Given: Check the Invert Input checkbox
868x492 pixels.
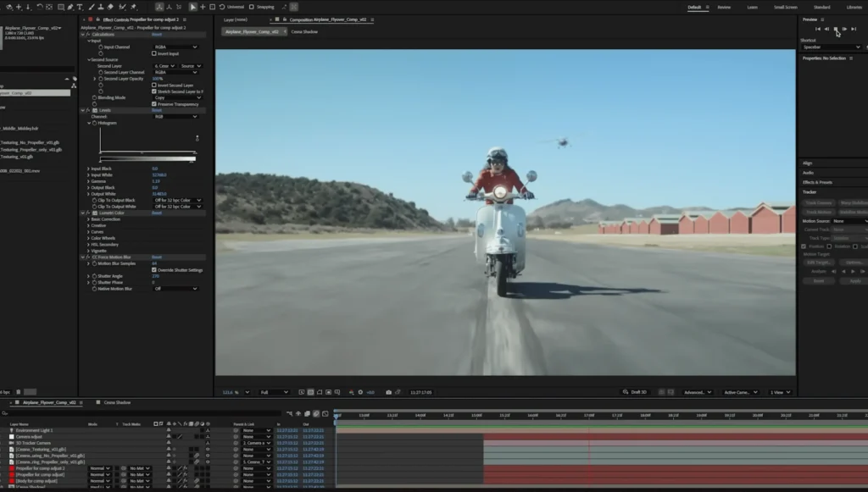Looking at the screenshot, I should (153, 53).
